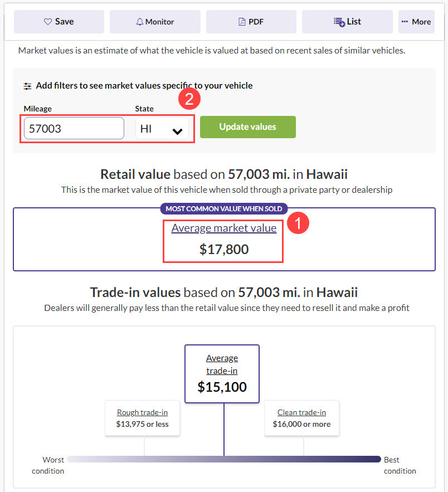Image resolution: width=448 pixels, height=492 pixels.
Task: Switch to the Save tab in the top bar
Action: pyautogui.click(x=59, y=22)
